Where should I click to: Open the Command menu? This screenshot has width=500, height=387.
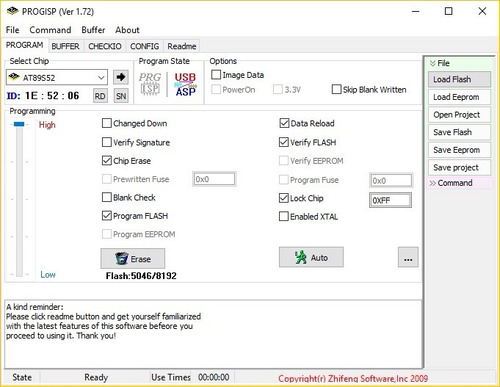(50, 30)
